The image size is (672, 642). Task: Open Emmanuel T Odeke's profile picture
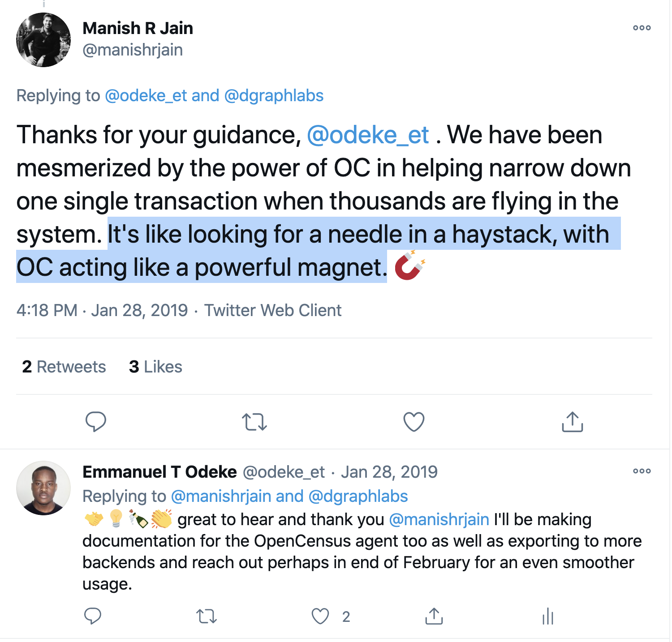(x=43, y=488)
